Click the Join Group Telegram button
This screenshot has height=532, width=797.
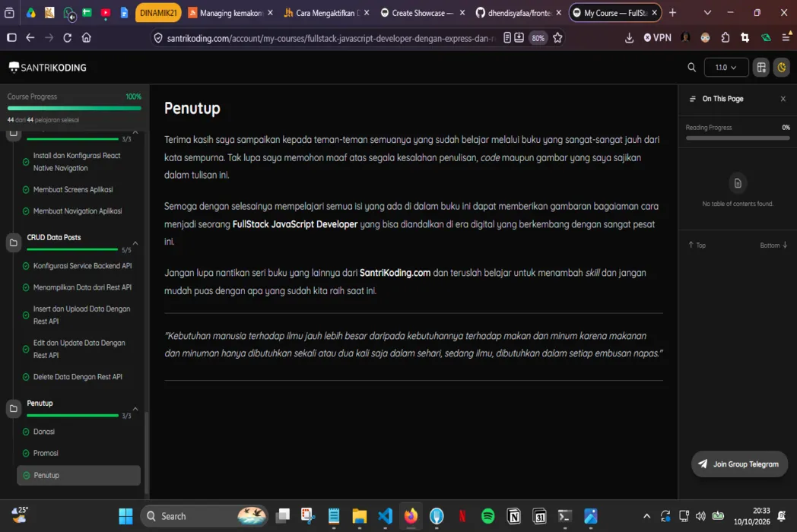click(739, 464)
